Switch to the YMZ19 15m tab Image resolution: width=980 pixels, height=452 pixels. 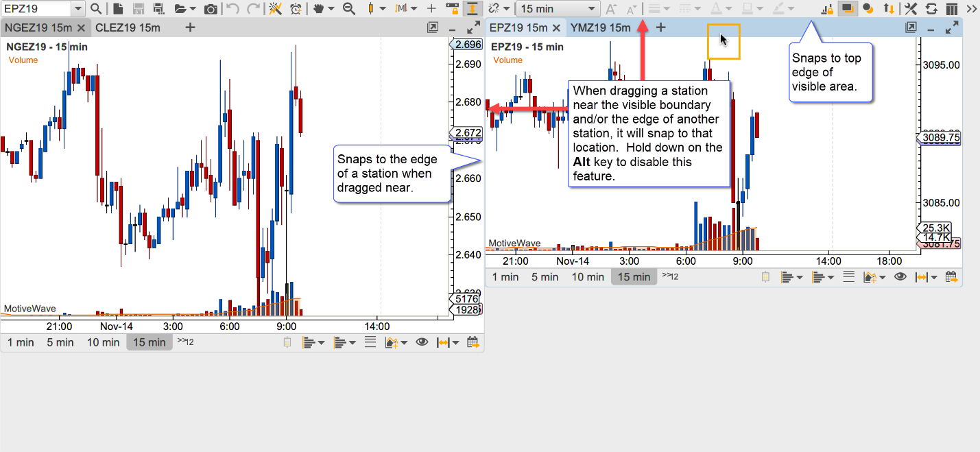[x=599, y=27]
